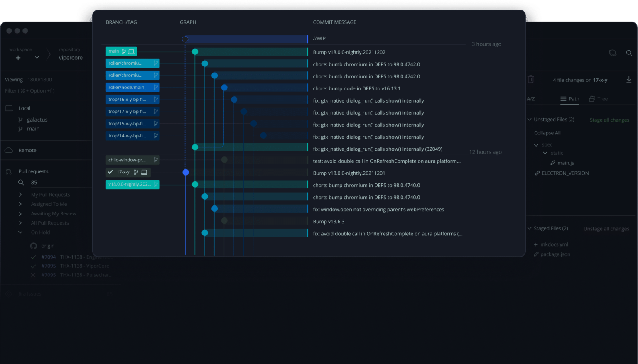Click the branch icon next to galactus
638x364 pixels.
20,120
